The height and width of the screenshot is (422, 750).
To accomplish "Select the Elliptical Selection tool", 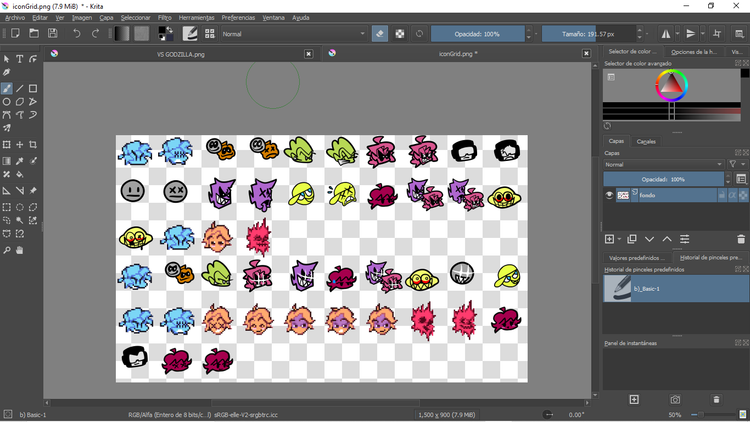I will 20,207.
